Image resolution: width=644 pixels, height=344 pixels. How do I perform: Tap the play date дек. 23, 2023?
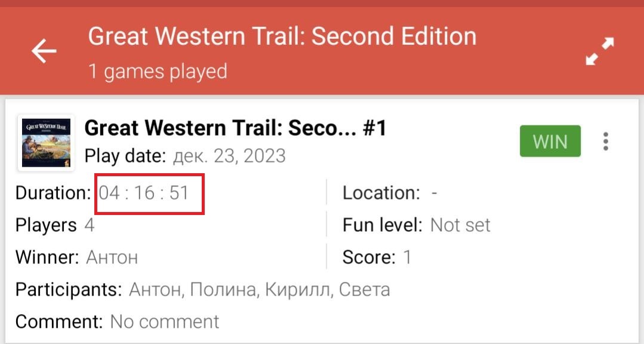(229, 156)
